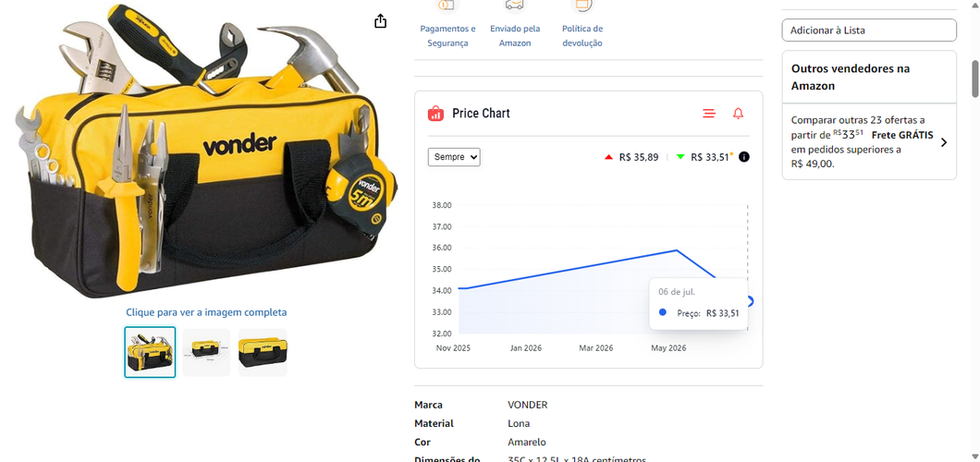Click the 'Material' specification label
Viewport: 980px width, 462px height.
[x=434, y=423]
